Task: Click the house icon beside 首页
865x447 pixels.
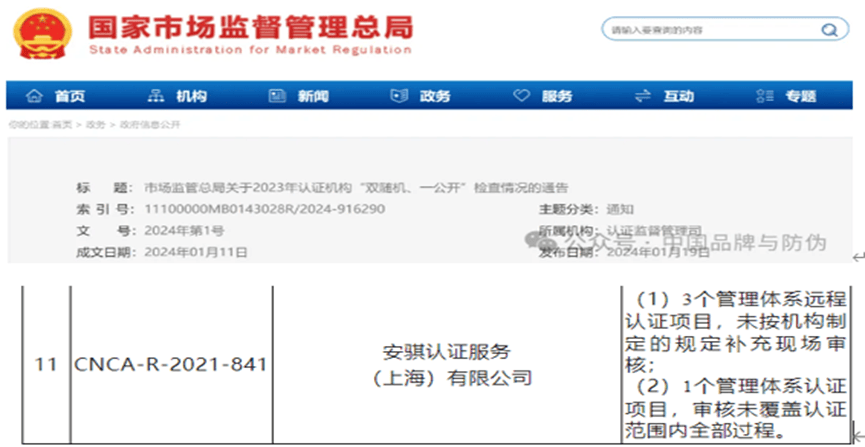Action: [x=35, y=96]
